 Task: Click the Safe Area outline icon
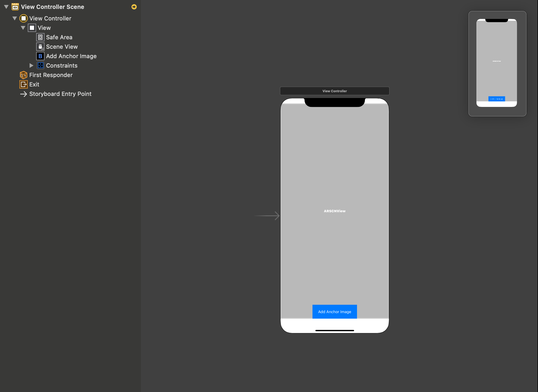pos(40,37)
